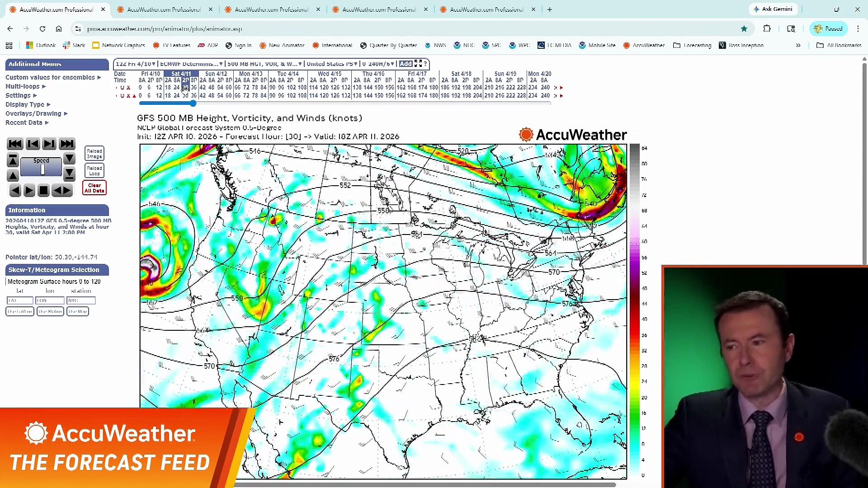Expand Custom values for ensembles menu
Screen dimensions: 868x488
pyautogui.click(x=53, y=77)
